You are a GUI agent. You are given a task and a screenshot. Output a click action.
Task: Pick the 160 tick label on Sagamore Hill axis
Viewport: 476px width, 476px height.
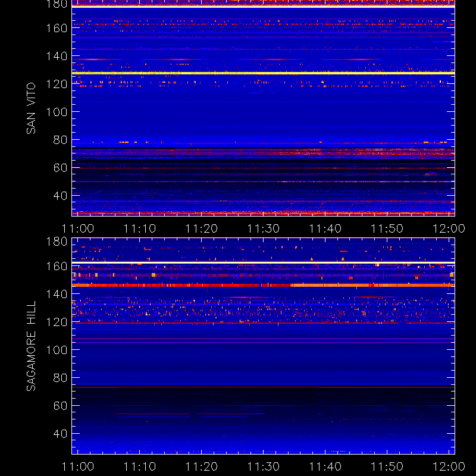click(57, 266)
